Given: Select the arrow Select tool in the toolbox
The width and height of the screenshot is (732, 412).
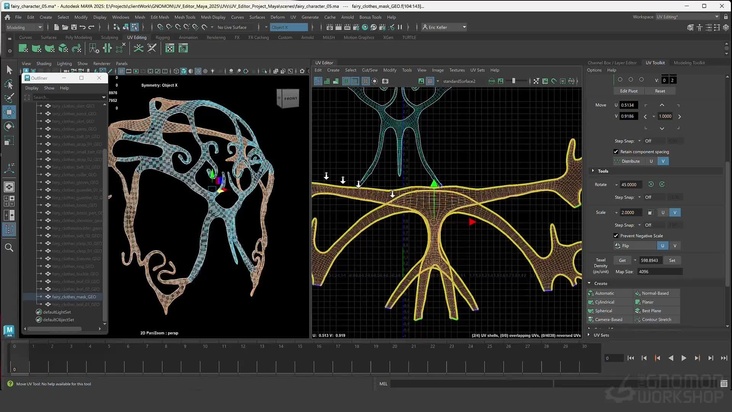Looking at the screenshot, I should pos(9,70).
